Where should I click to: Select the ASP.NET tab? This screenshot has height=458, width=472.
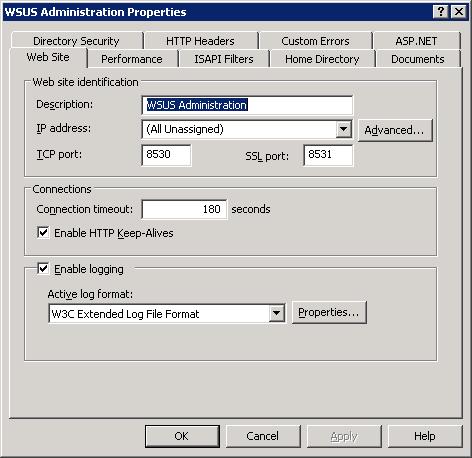[416, 41]
